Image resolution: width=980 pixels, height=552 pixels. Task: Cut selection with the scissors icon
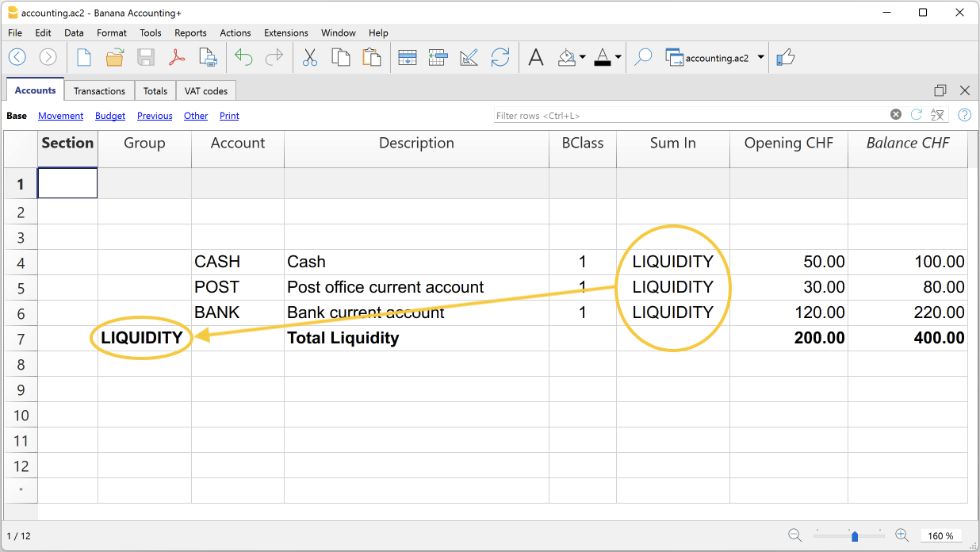point(310,57)
